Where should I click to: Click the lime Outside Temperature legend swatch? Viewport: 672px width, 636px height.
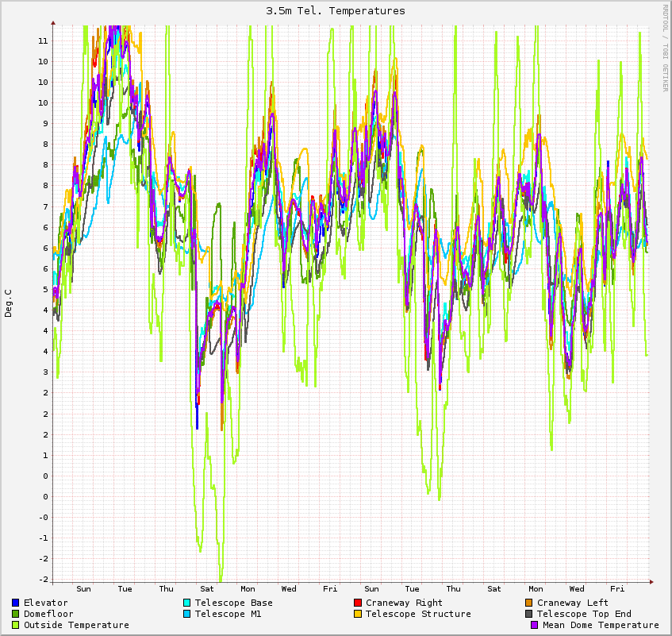click(x=16, y=625)
